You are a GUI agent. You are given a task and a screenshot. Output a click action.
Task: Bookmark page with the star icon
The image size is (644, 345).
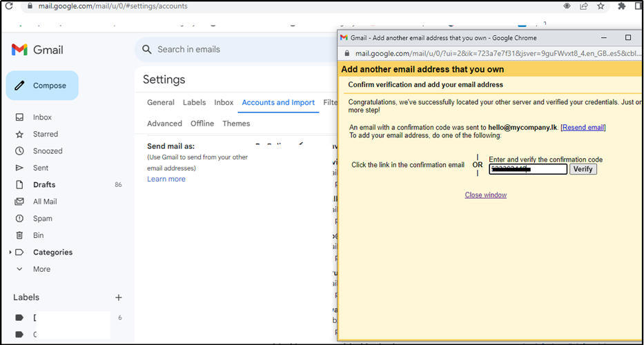tap(601, 6)
